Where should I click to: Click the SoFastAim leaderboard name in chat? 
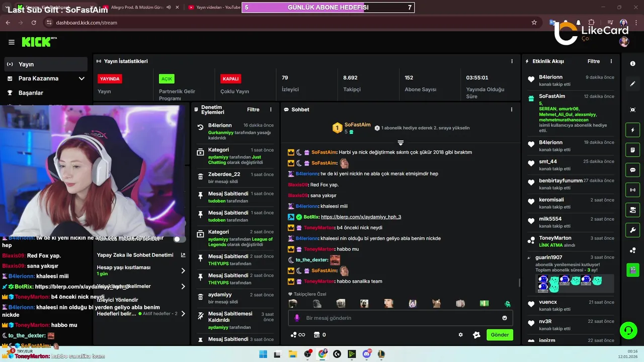(357, 125)
